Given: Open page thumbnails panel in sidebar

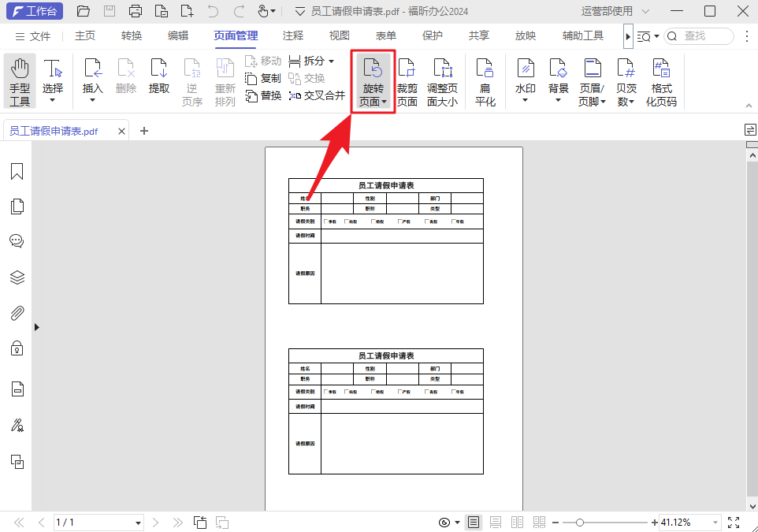Looking at the screenshot, I should [17, 206].
